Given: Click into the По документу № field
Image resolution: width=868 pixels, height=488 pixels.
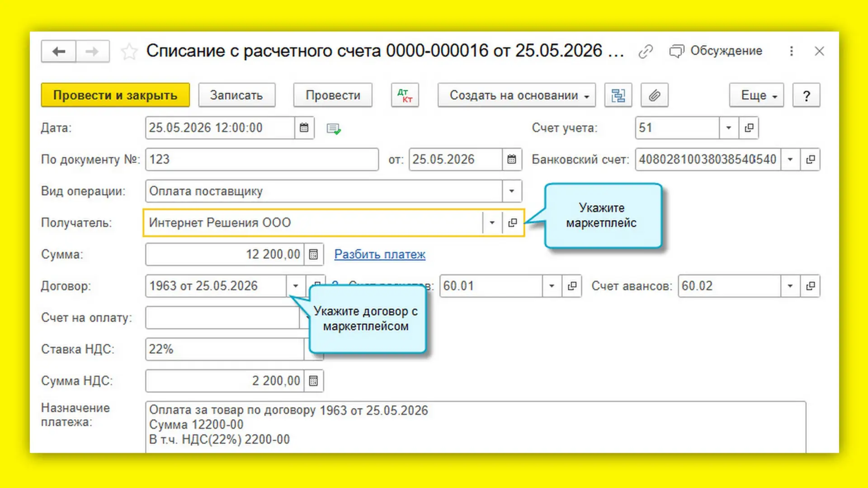Looking at the screenshot, I should point(262,160).
